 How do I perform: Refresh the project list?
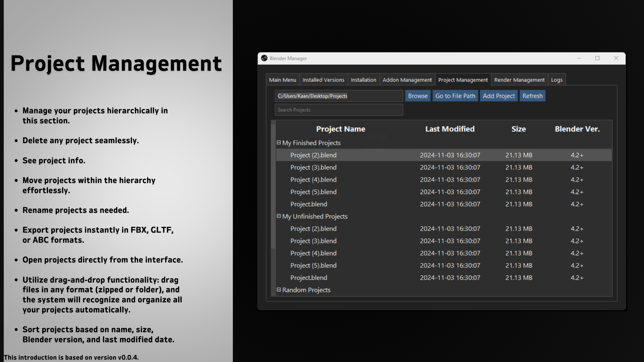click(532, 96)
